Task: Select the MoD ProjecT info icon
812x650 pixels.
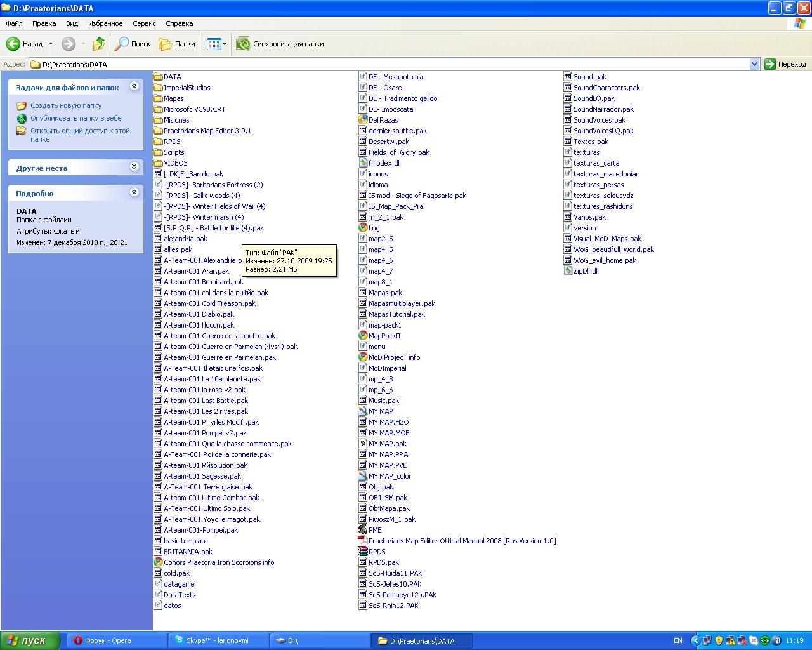Action: [x=363, y=357]
